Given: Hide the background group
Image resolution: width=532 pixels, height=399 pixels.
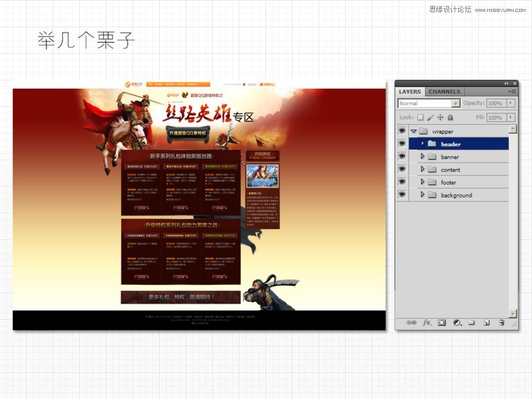Looking at the screenshot, I should pyautogui.click(x=402, y=194).
